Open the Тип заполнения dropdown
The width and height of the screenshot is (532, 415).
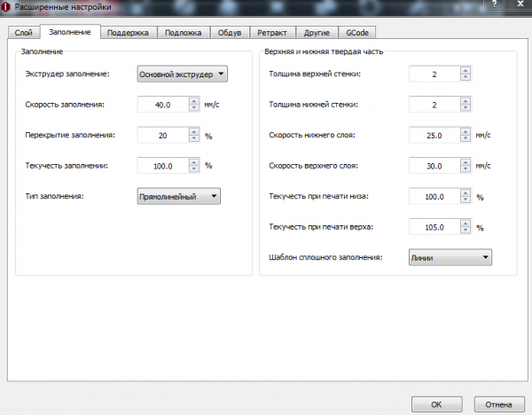pyautogui.click(x=179, y=196)
